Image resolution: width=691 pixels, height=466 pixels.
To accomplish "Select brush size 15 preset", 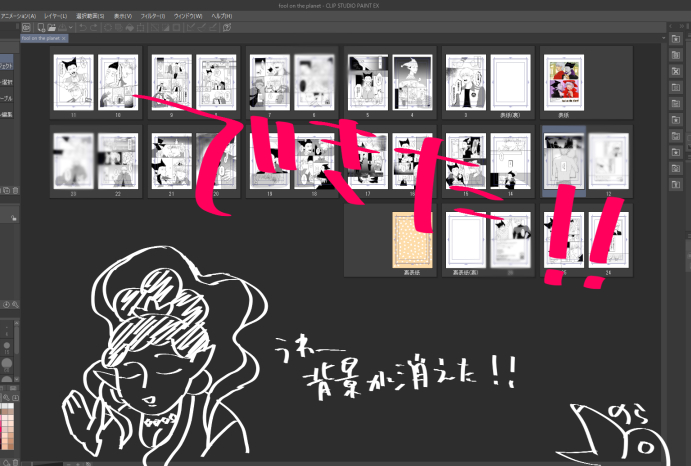I will 7,347.
